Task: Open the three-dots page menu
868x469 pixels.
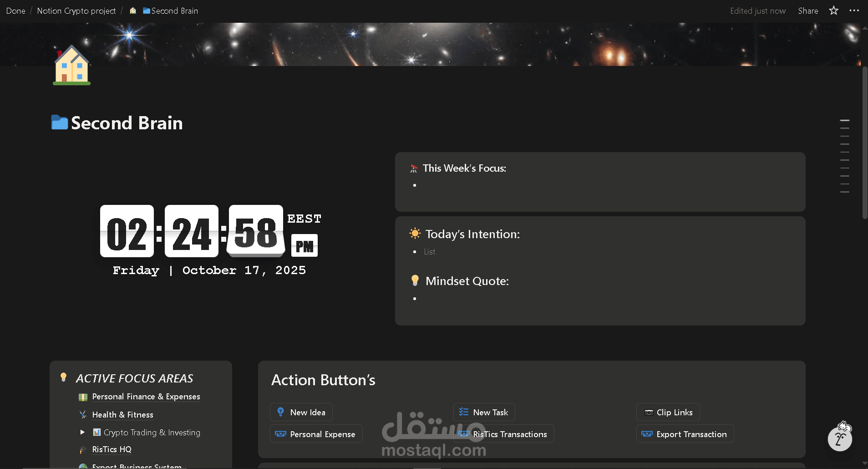Action: (x=854, y=10)
